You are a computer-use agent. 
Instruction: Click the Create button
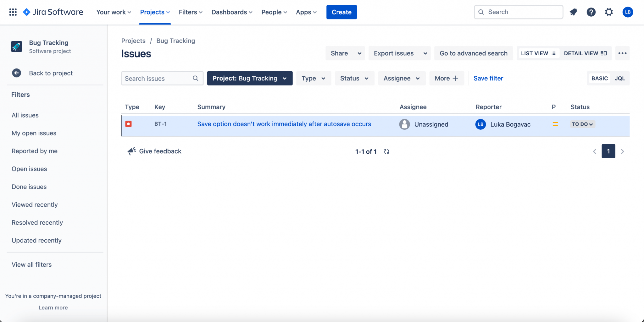coord(341,12)
